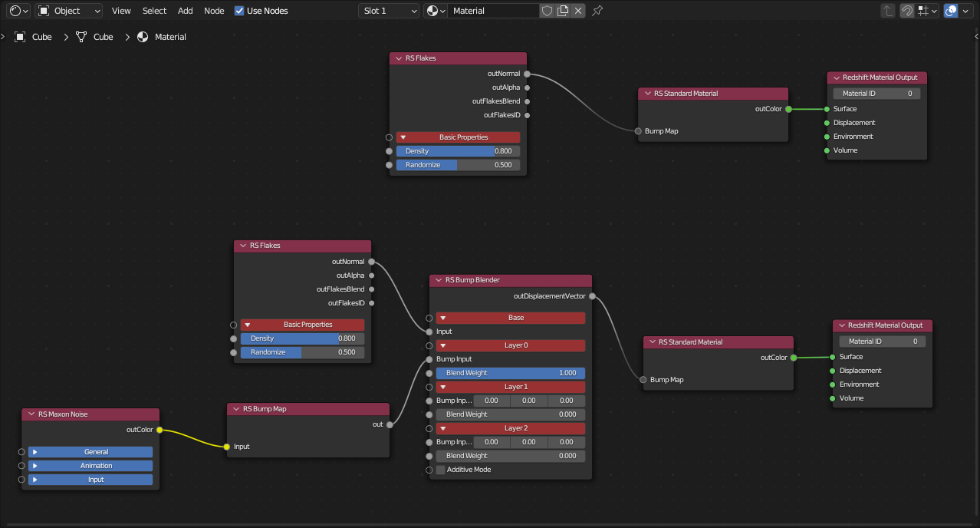Click the Cube object icon in breadcrumbs
This screenshot has height=528, width=980.
(x=20, y=37)
